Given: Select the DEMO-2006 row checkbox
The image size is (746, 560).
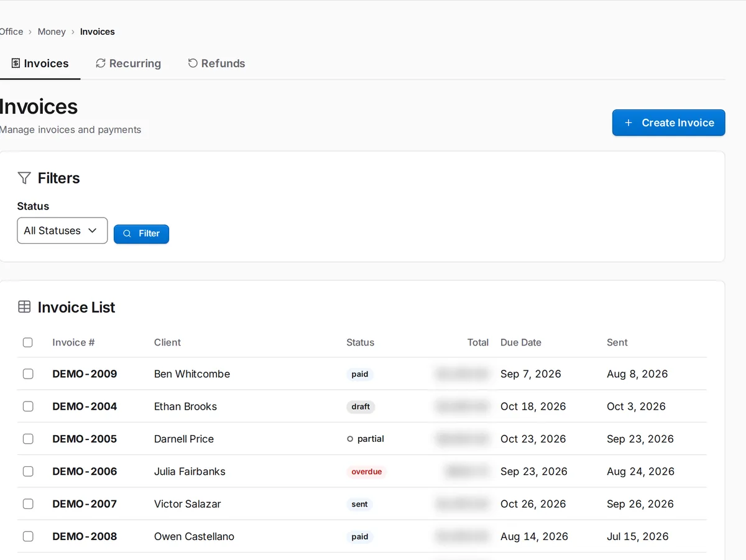Looking at the screenshot, I should pos(28,472).
